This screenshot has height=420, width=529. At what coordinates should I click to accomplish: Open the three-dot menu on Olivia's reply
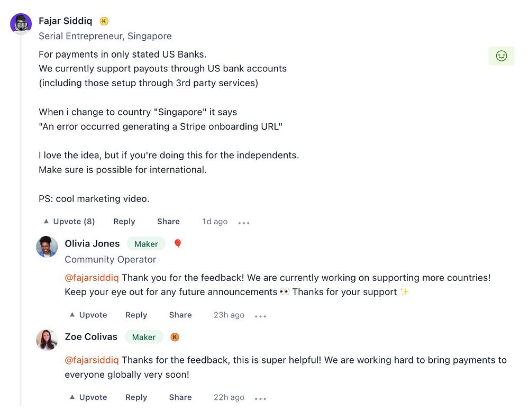coord(260,316)
